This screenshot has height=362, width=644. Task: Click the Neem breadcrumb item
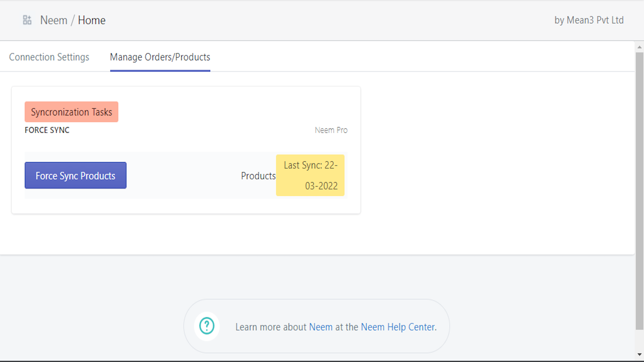54,20
